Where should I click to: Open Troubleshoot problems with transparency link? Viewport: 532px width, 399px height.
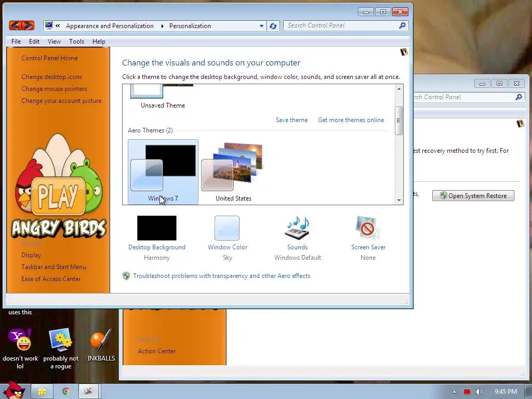[x=221, y=276]
